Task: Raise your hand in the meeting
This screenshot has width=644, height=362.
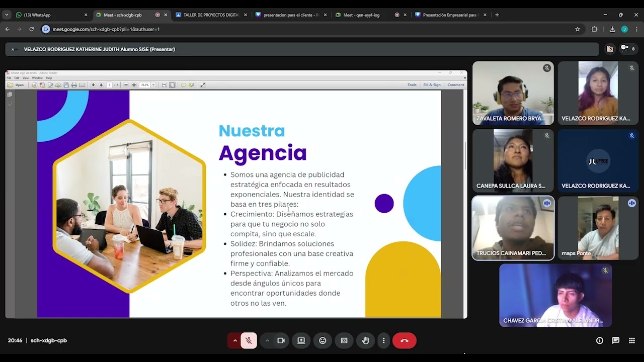Action: coord(365,340)
